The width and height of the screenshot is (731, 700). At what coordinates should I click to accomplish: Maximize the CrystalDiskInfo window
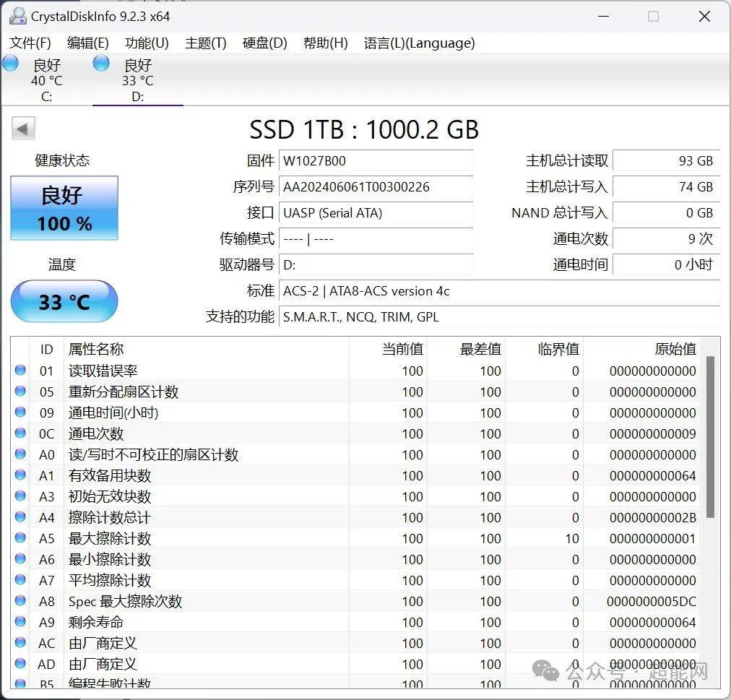654,17
